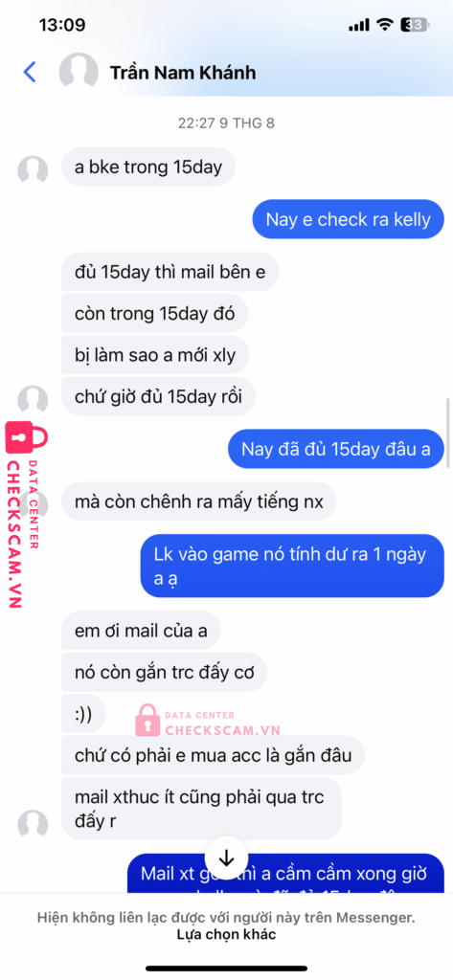Tap the 'em ơi mail của a' message
This screenshot has width=453, height=980.
click(x=141, y=631)
